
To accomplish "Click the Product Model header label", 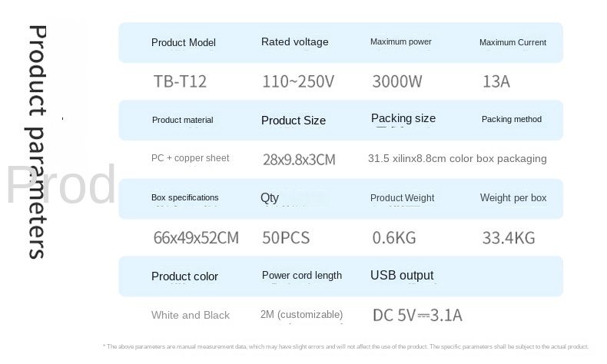I will point(184,43).
